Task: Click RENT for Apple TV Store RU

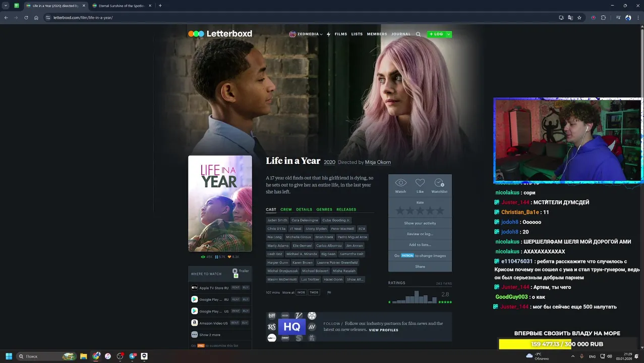Action: coord(236,287)
